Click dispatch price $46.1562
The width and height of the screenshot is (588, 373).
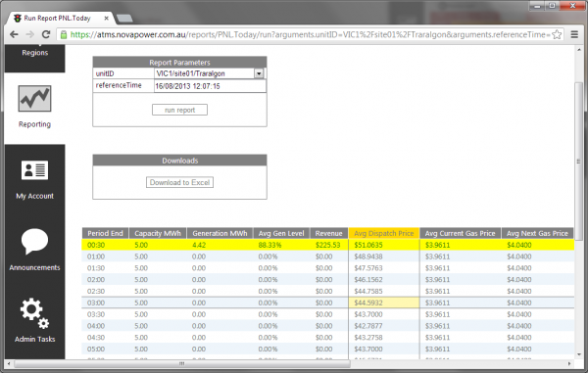pos(368,280)
